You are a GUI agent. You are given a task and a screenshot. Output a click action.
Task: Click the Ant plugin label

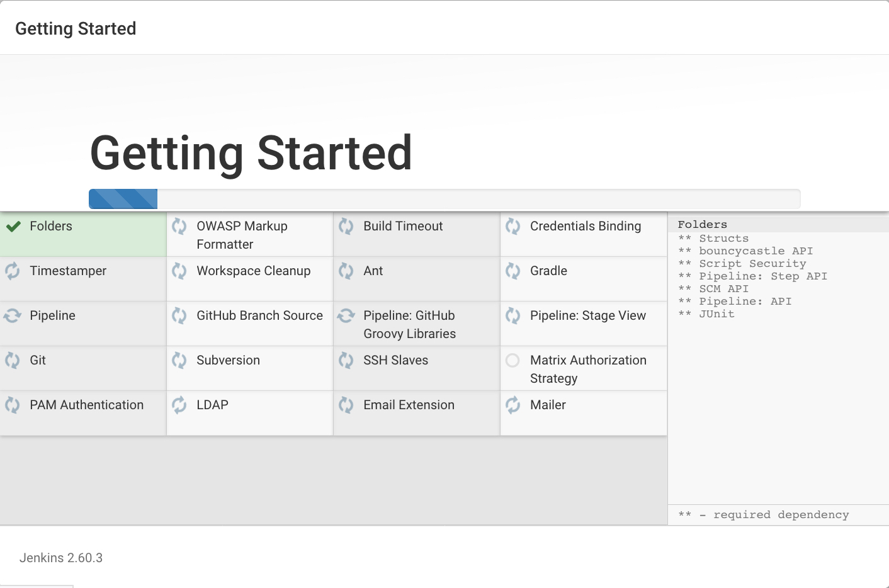(373, 271)
